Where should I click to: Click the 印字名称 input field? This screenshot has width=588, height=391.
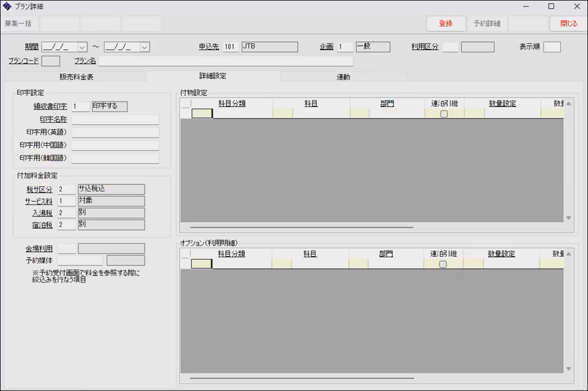(115, 120)
